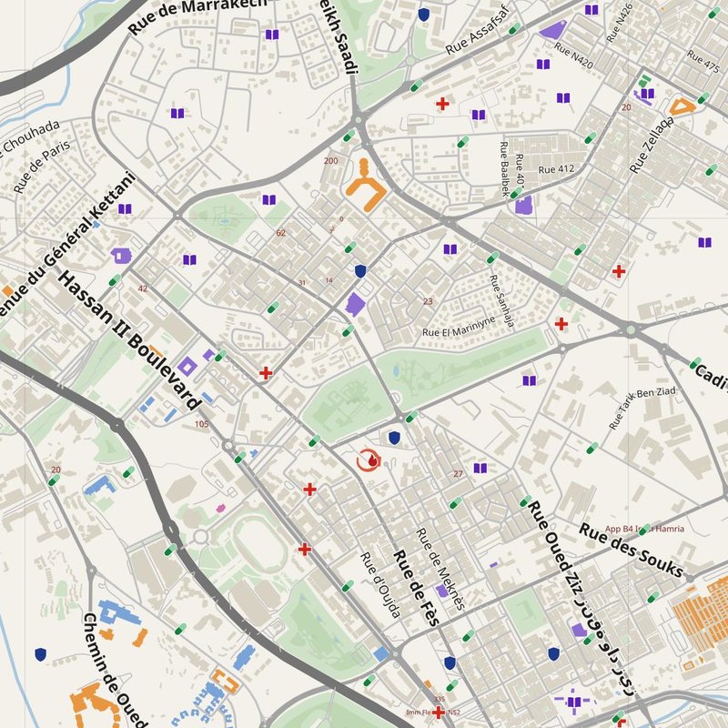The height and width of the screenshot is (728, 728).
Task: Click the Rue N420 label
Action: (573, 56)
